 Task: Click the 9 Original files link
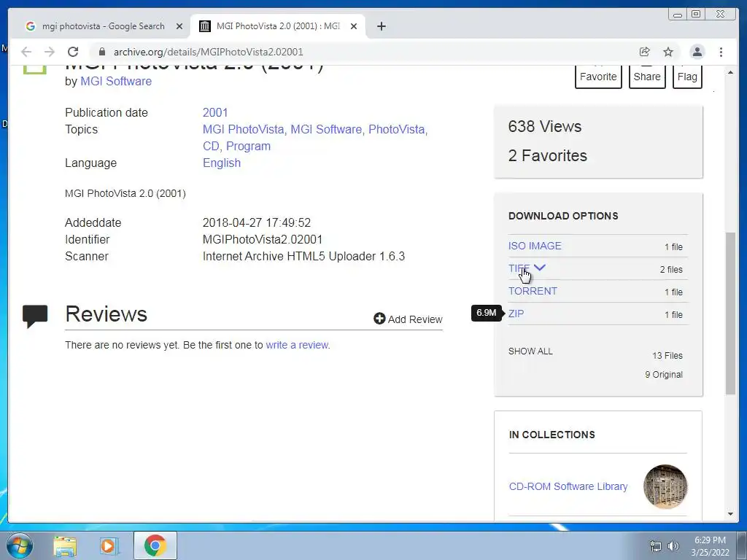pos(664,374)
